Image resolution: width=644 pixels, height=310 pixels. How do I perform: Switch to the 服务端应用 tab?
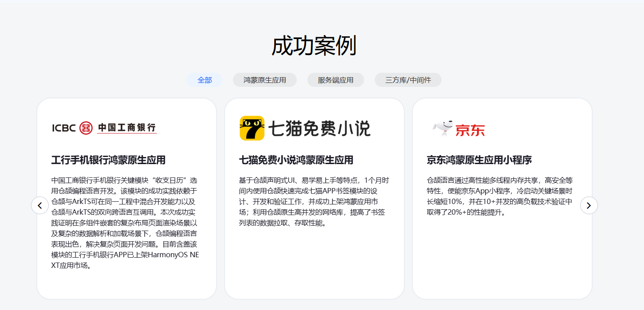[x=336, y=80]
